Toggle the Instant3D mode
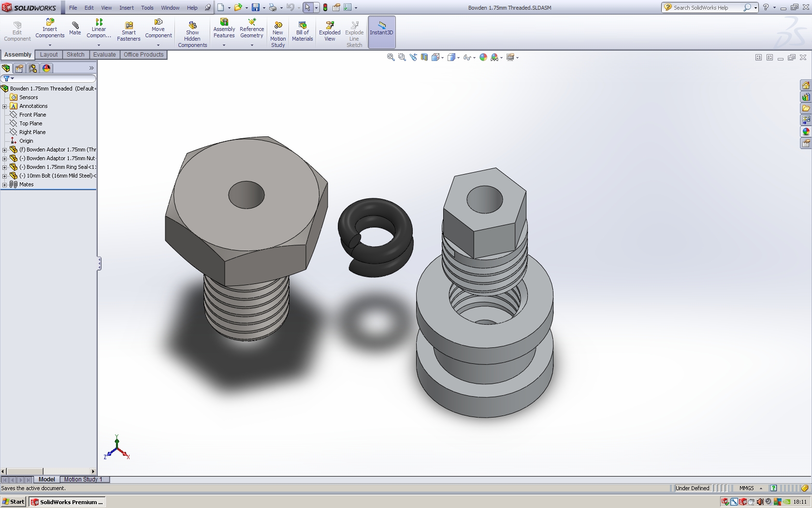The width and height of the screenshot is (812, 508). pos(381,32)
